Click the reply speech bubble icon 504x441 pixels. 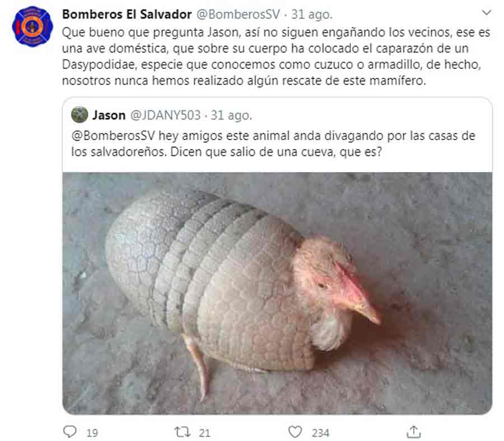click(x=70, y=431)
